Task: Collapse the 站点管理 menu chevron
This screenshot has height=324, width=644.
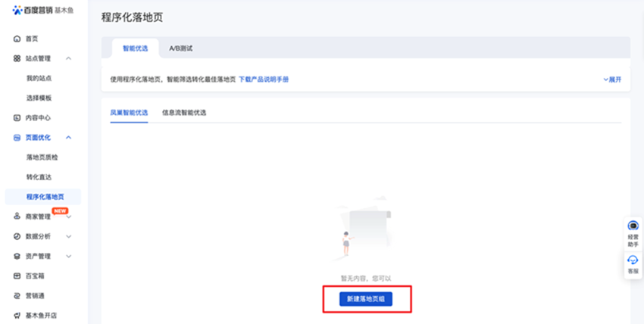Action: pos(69,58)
